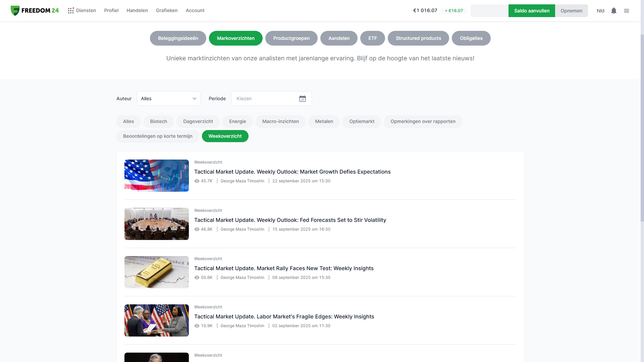Screen dimensions: 644x362
Task: Switch to the Beleggingsideeën tab
Action: point(178,38)
